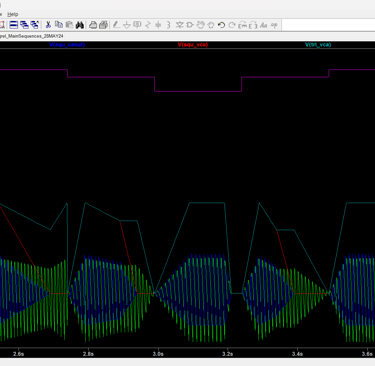Click the Rotate toolbar icon
The width and height of the screenshot is (375, 366).
coord(243,25)
